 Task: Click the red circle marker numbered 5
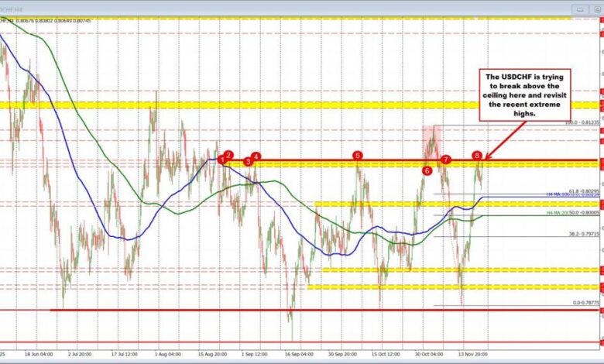pyautogui.click(x=358, y=156)
